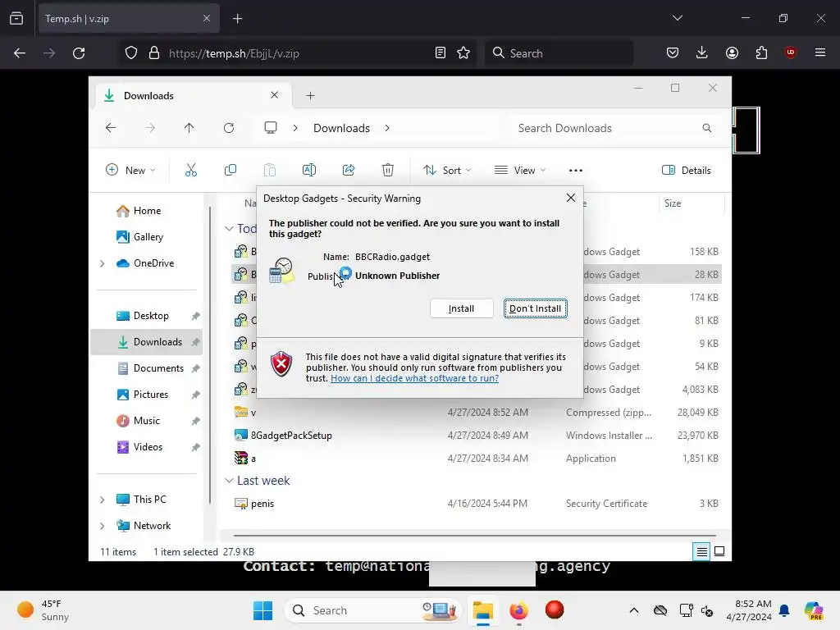Open the Save to Pocket icon
This screenshot has width=840, height=630.
673,52
